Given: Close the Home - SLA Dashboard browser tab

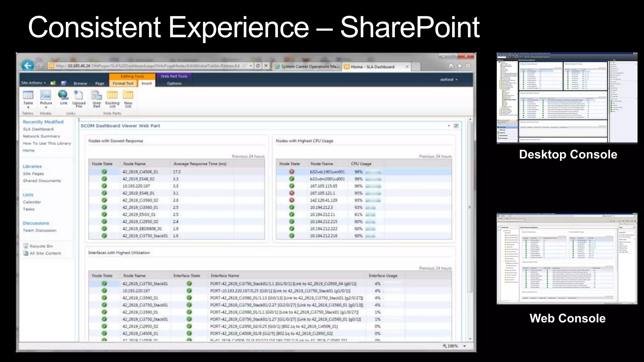Looking at the screenshot, I should 407,67.
